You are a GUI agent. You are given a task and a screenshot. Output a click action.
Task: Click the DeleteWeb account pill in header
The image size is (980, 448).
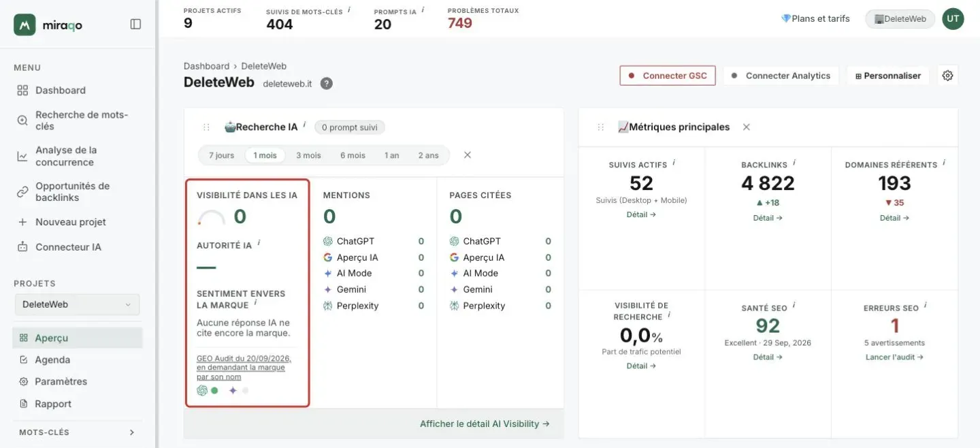[x=900, y=19]
